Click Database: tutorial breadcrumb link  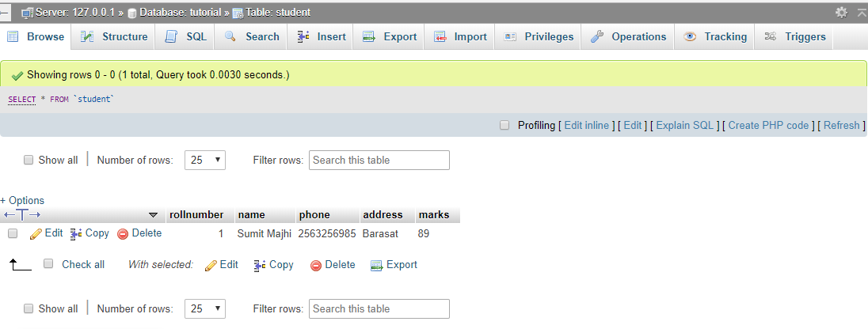pyautogui.click(x=181, y=12)
